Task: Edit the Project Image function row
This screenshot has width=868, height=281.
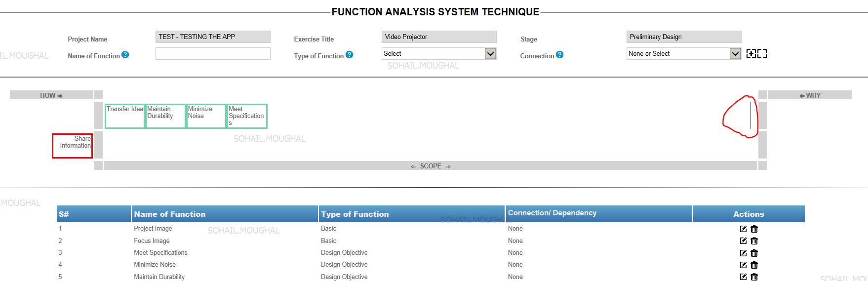Action: tap(743, 229)
